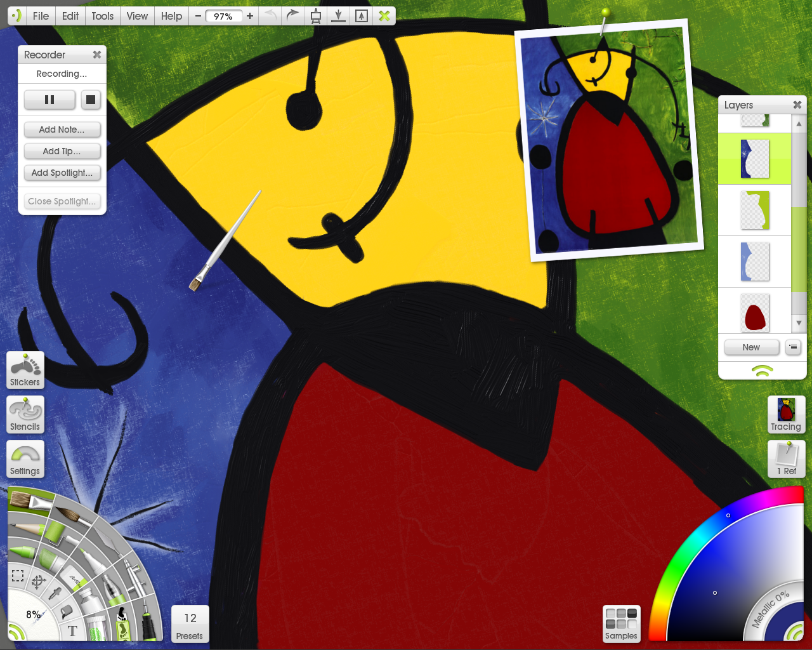This screenshot has height=650, width=812.
Task: Select the Gloop Pen tool
Action: pos(113,589)
